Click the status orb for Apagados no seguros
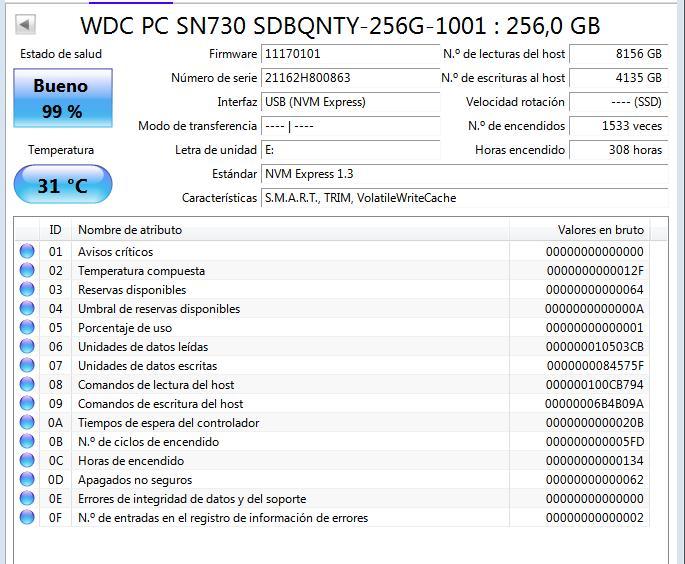The height and width of the screenshot is (564, 685). coord(27,480)
